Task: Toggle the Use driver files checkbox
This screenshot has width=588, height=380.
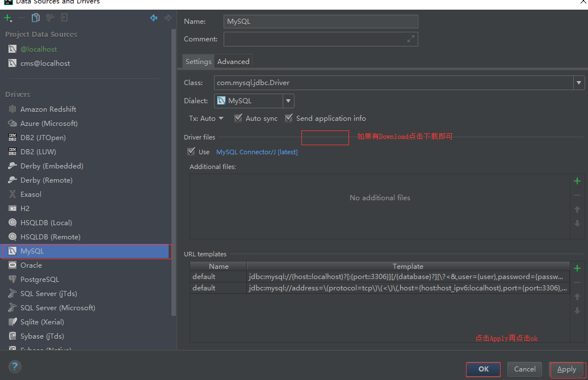Action: coord(191,151)
